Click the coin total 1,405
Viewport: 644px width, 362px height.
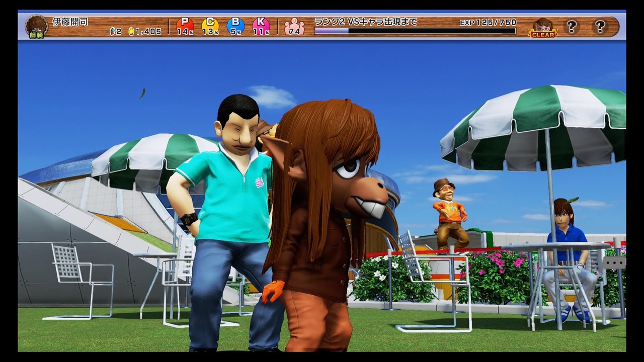[148, 32]
